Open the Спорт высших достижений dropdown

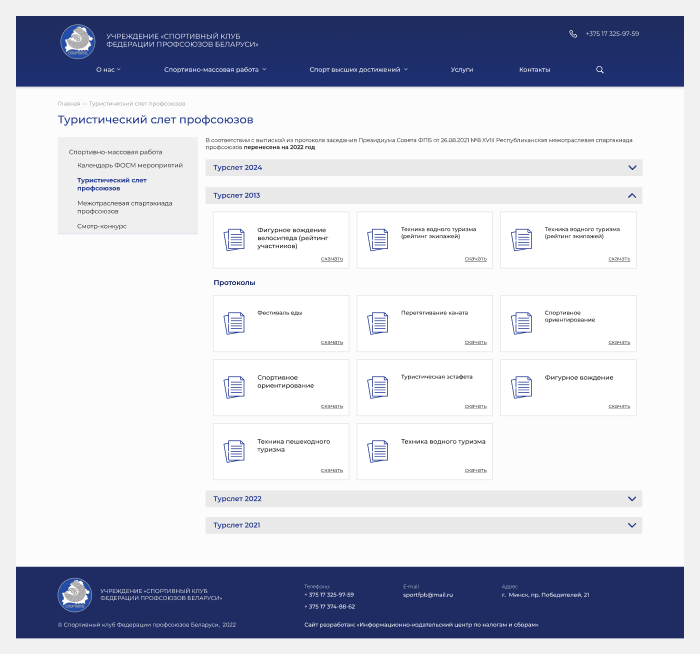[358, 70]
